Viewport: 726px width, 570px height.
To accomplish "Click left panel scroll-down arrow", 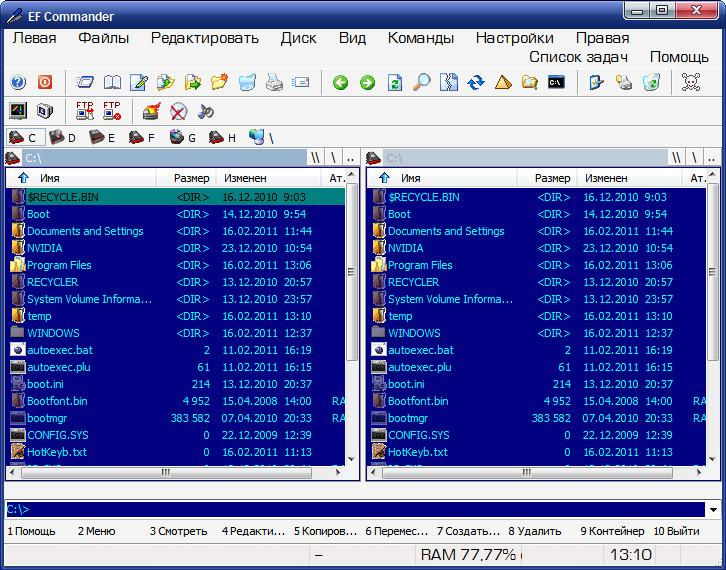I will 351,459.
